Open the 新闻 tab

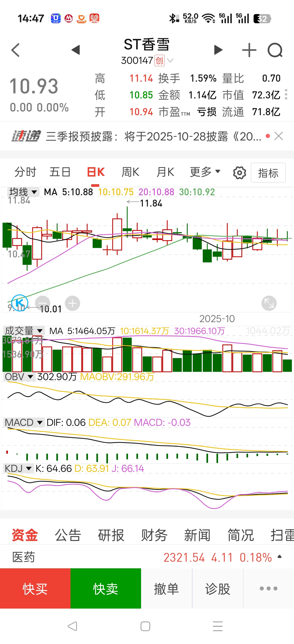[x=197, y=535]
